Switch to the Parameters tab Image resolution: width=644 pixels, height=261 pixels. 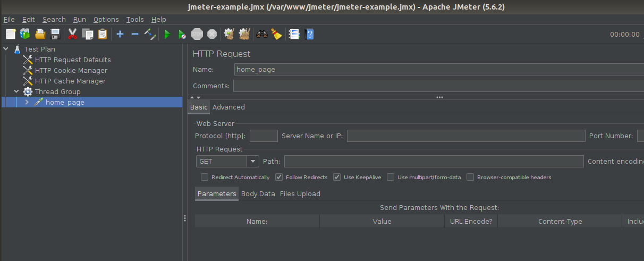(x=217, y=193)
